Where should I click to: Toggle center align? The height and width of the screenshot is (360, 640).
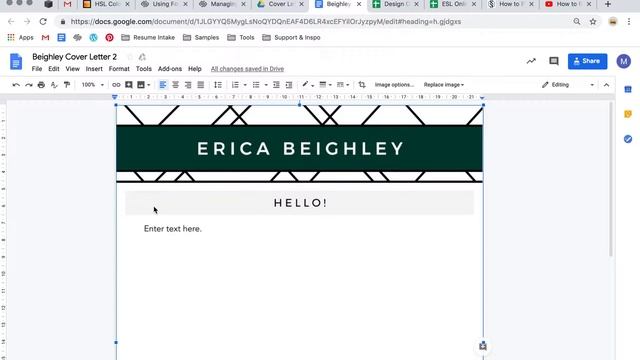[x=175, y=85]
